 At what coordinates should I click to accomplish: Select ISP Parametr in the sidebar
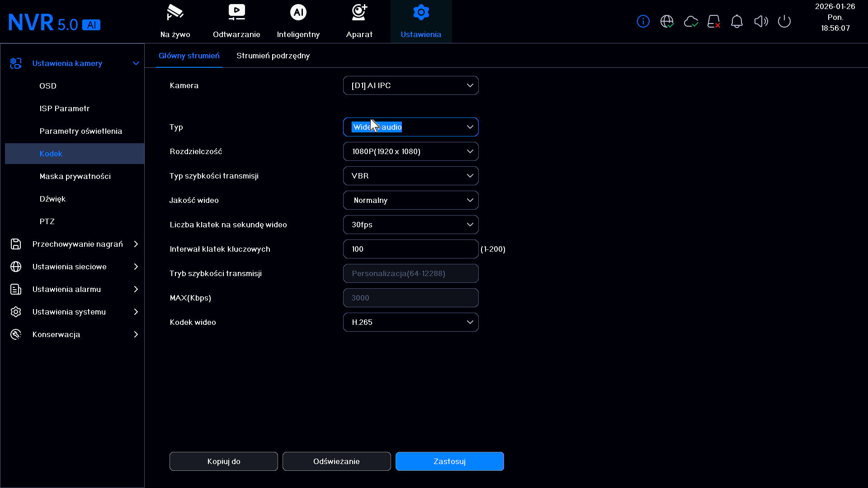pyautogui.click(x=64, y=108)
